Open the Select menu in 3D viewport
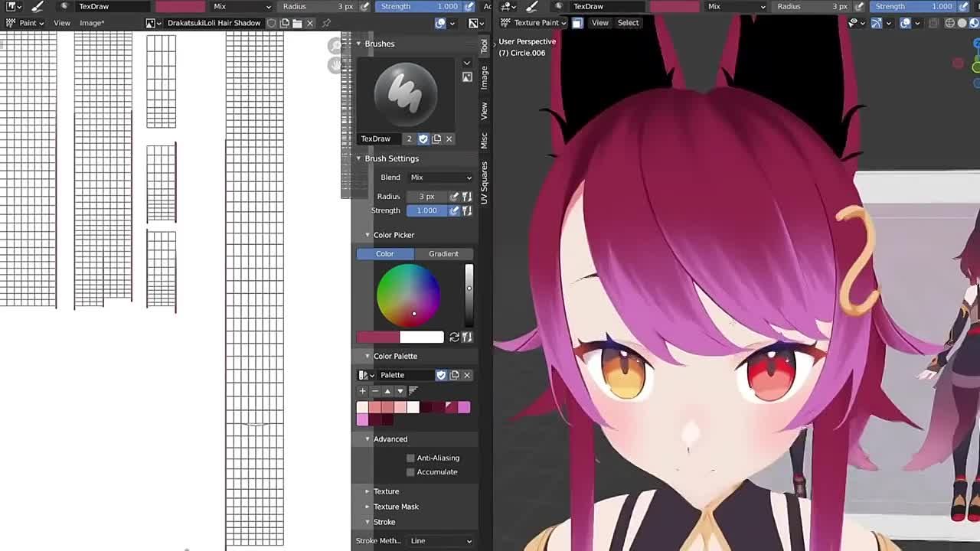The image size is (980, 551). click(x=628, y=23)
